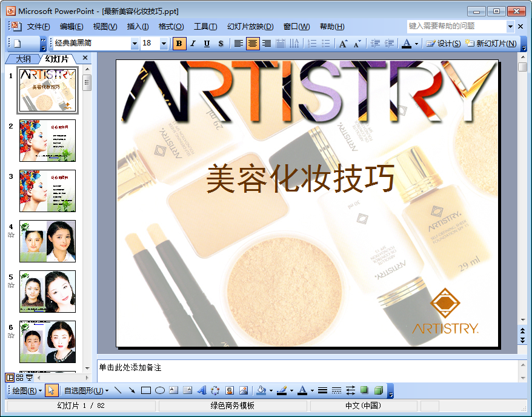Insert clip art
532x417 pixels.
click(x=230, y=390)
